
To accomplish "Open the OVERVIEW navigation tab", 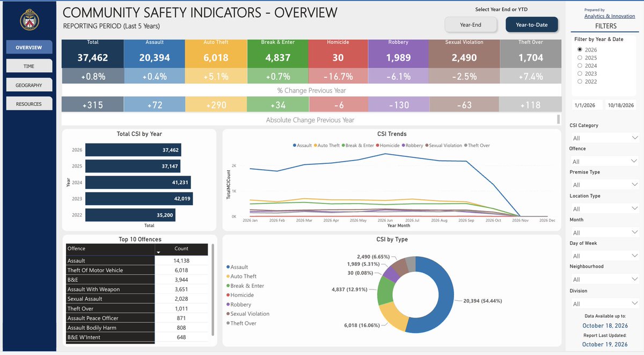I will click(x=29, y=47).
